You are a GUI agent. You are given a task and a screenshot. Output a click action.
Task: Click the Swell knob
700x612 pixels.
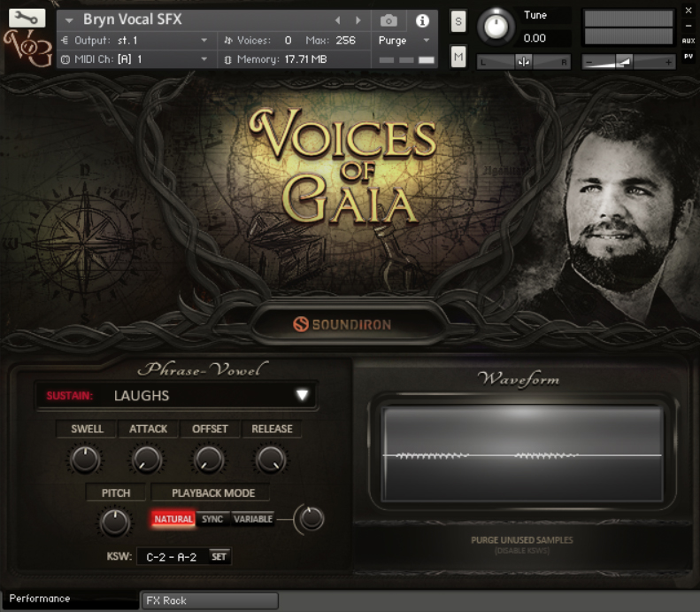84,459
